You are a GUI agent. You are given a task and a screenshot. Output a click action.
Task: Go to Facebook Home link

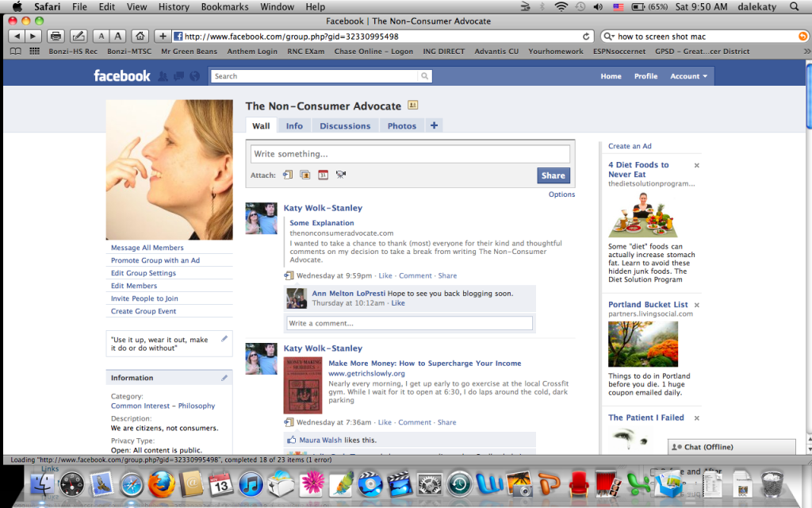click(611, 76)
